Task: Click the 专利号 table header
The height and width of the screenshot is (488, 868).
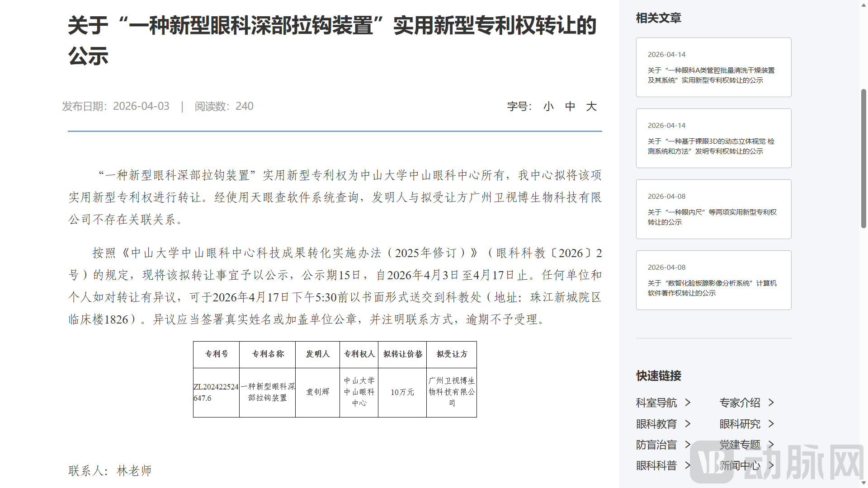Action: [216, 354]
